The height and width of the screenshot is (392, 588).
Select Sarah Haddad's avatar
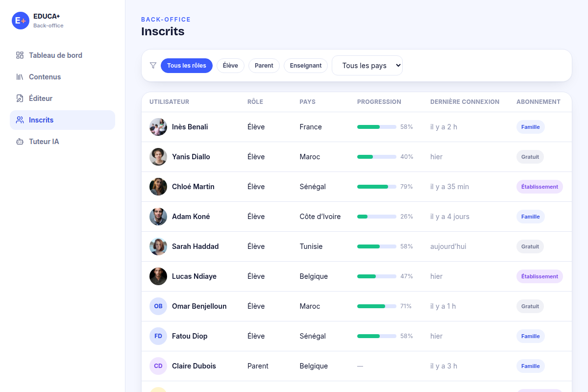point(158,246)
